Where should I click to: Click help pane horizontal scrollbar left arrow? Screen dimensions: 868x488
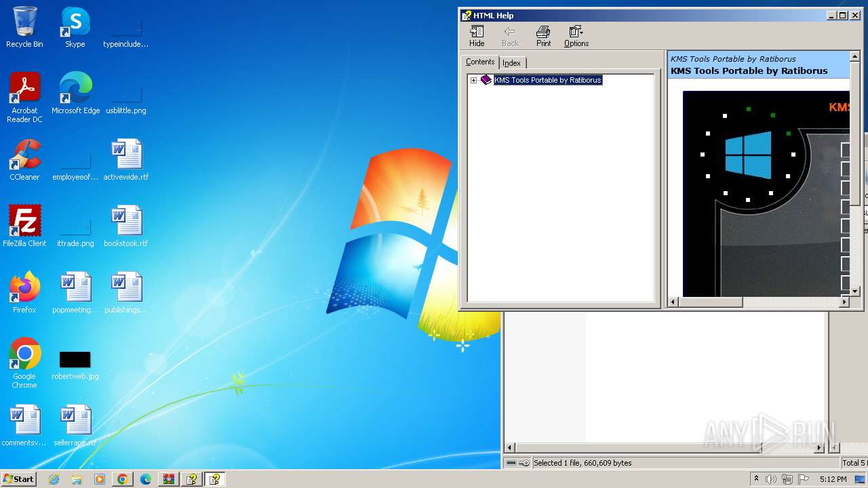pyautogui.click(x=673, y=302)
